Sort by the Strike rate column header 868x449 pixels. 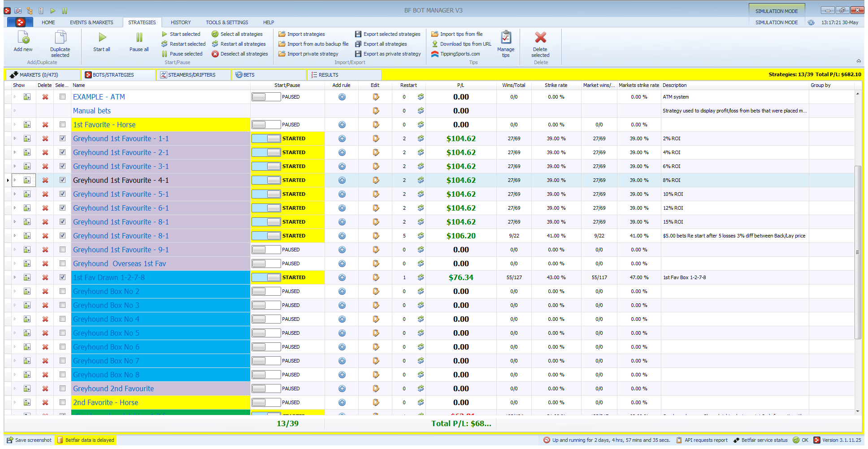tap(556, 85)
